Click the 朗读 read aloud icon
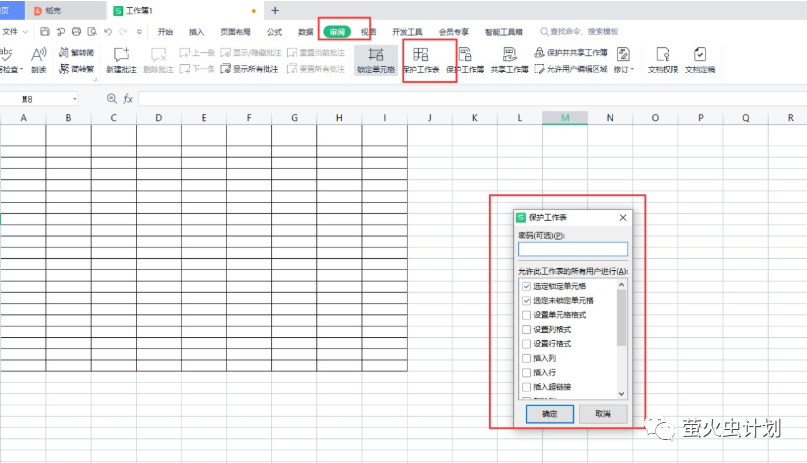This screenshot has height=463, width=807. (x=39, y=60)
